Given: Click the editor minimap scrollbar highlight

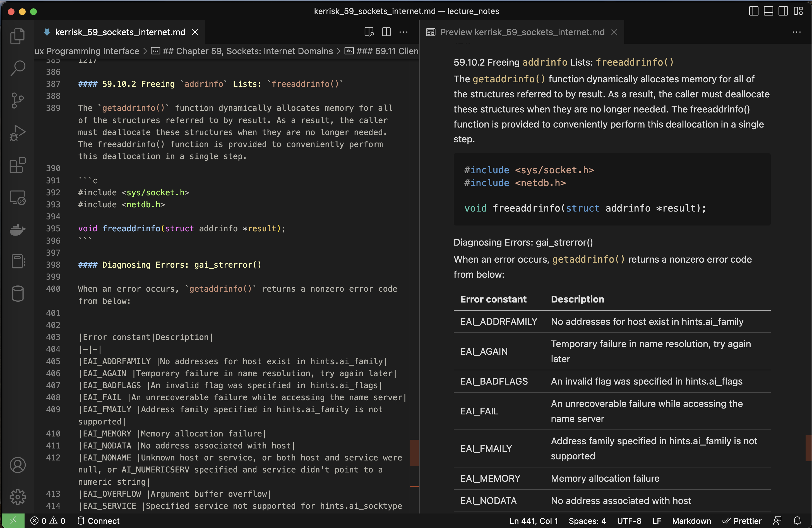Looking at the screenshot, I should tap(414, 453).
